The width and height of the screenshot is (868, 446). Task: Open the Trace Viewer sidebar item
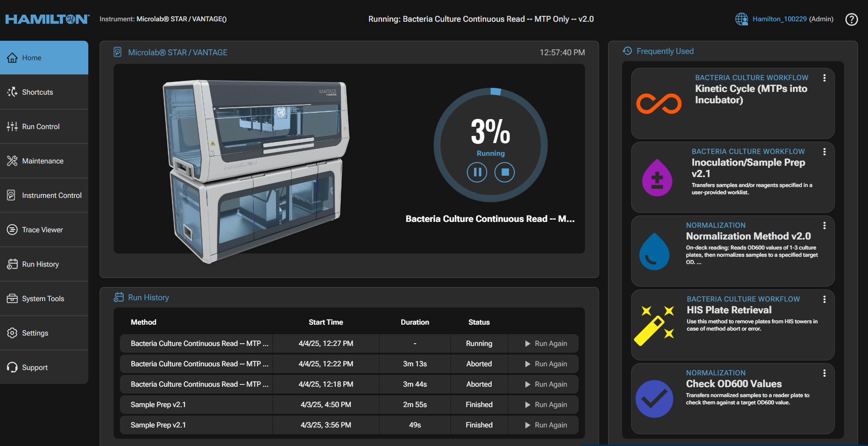pos(42,230)
